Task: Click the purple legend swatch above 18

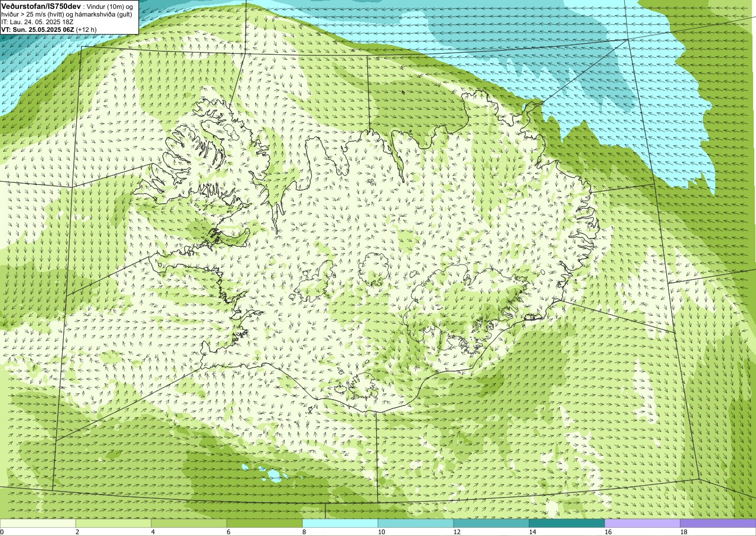Action: [x=718, y=523]
